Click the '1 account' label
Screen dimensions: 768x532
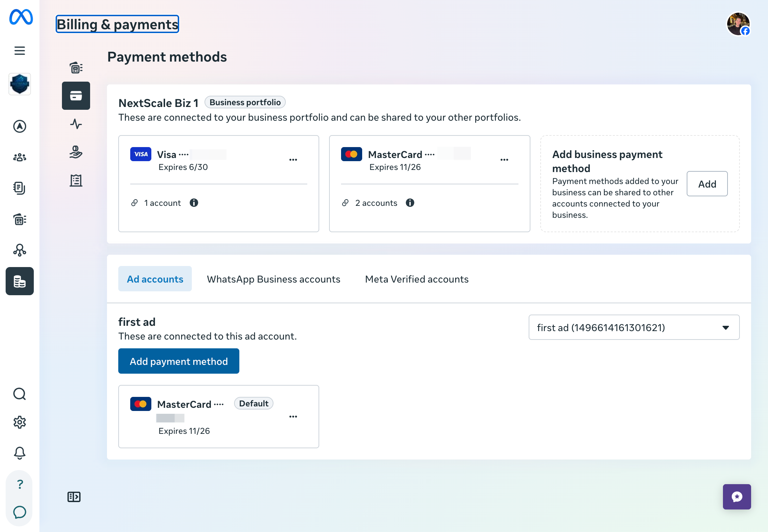163,203
